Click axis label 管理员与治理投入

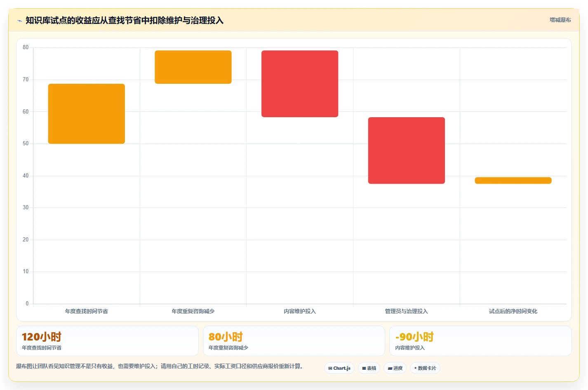[407, 311]
